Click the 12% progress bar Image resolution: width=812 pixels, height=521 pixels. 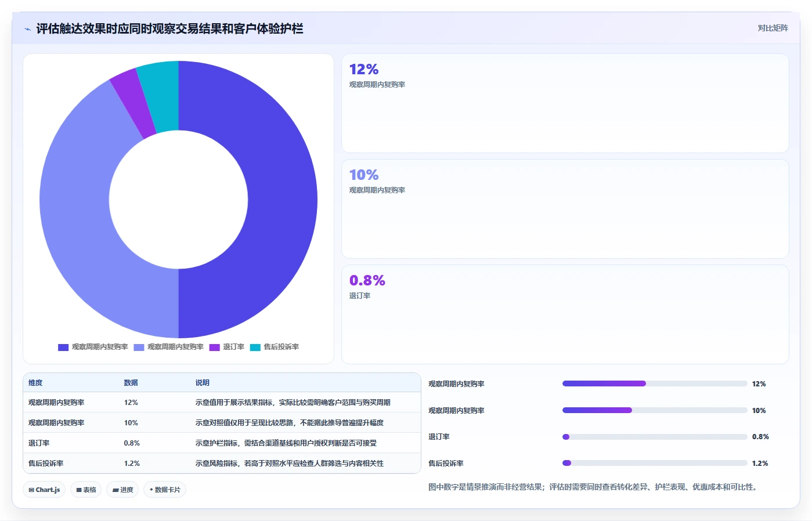pos(655,383)
